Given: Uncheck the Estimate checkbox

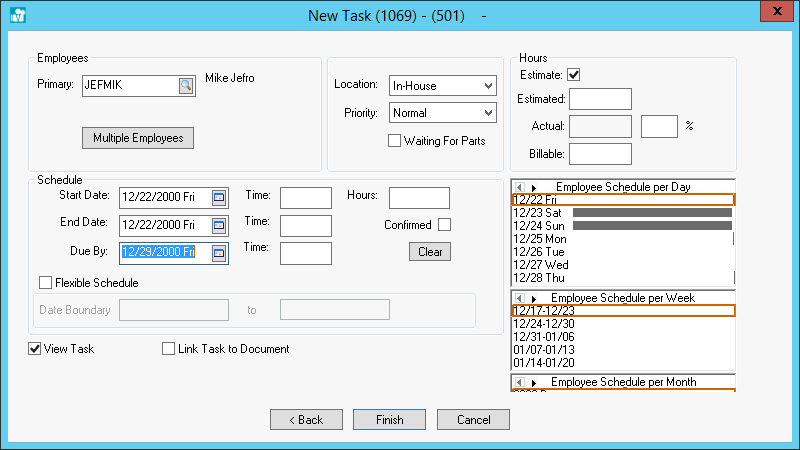Looking at the screenshot, I should click(574, 75).
